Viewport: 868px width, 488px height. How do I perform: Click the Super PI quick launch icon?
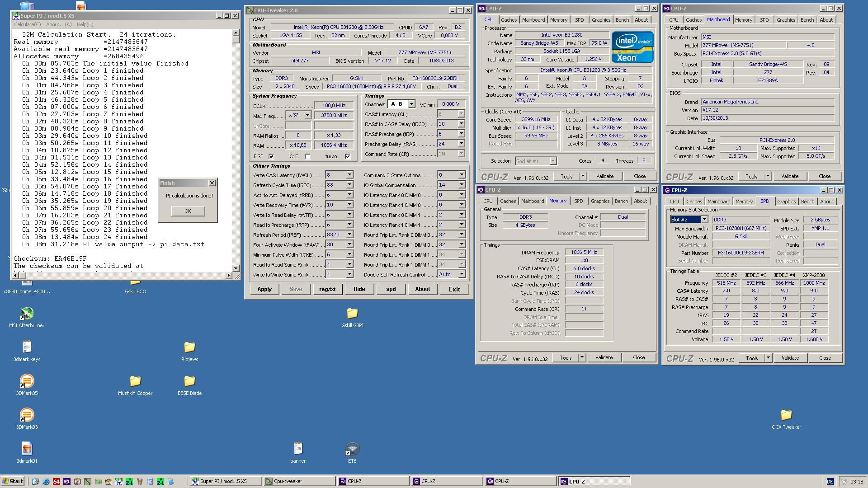coord(119,482)
